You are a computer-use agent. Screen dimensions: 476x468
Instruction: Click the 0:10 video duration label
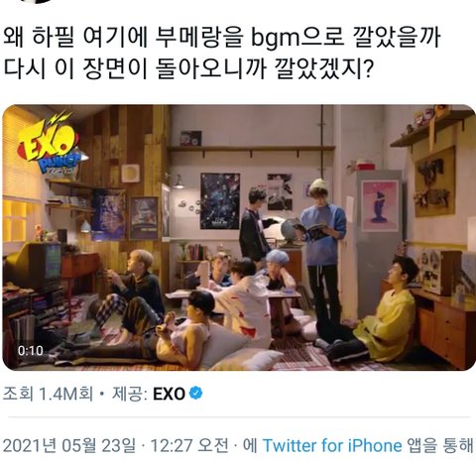click(x=31, y=351)
